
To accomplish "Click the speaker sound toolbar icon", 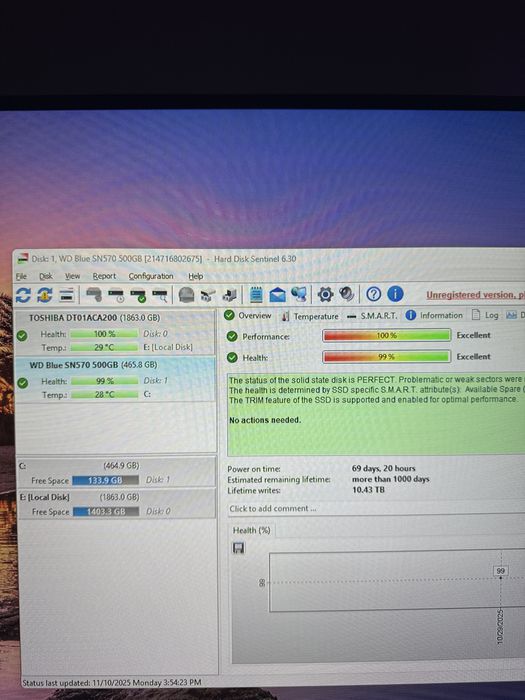I will click(x=346, y=294).
